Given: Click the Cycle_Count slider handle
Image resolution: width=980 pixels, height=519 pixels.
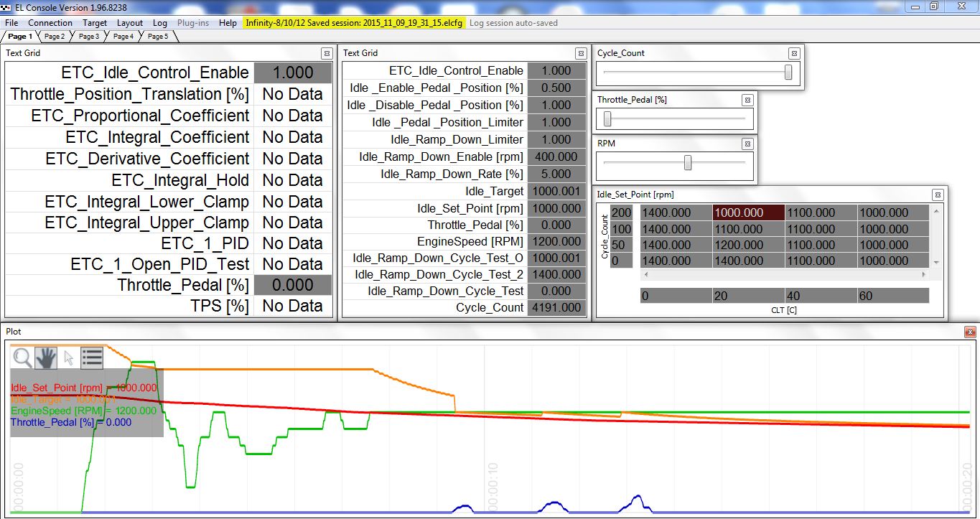Looking at the screenshot, I should tap(788, 72).
